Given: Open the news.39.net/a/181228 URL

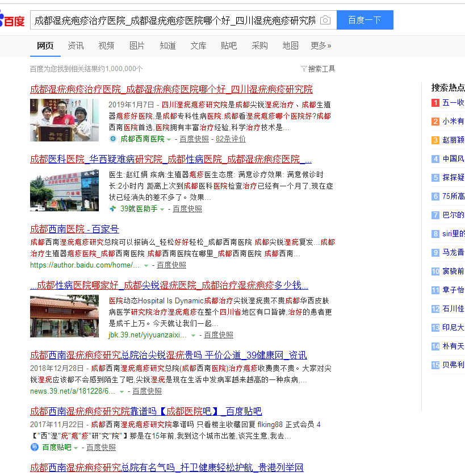Looking at the screenshot, I should [x=73, y=391].
